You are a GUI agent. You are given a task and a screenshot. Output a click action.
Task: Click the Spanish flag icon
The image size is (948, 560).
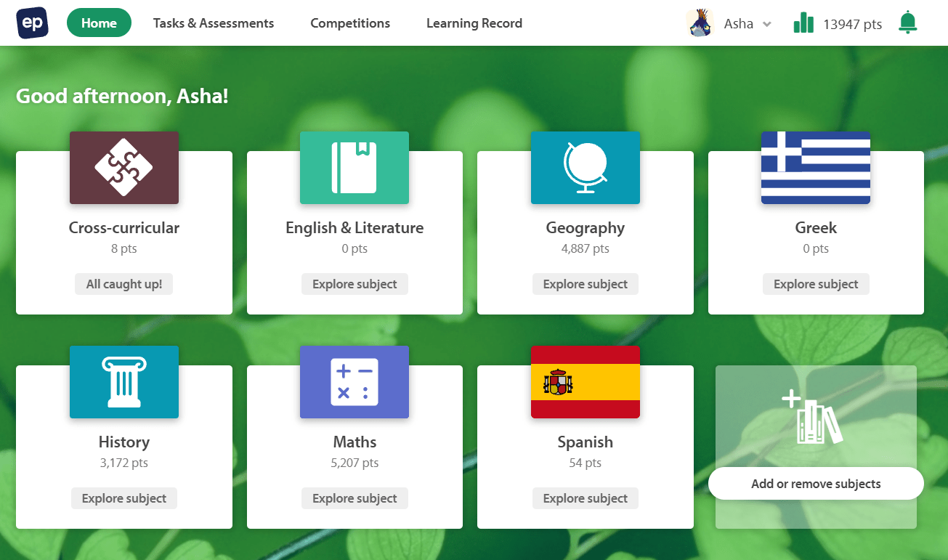(x=586, y=382)
